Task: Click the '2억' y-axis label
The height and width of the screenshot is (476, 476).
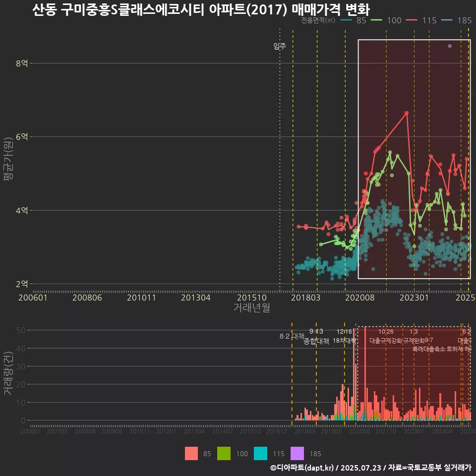Action: click(x=22, y=284)
